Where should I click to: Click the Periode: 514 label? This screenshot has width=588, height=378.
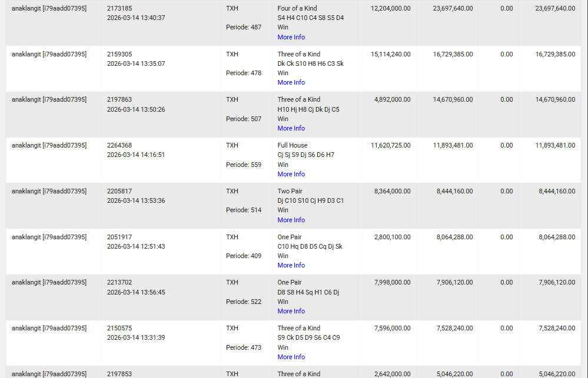(243, 210)
